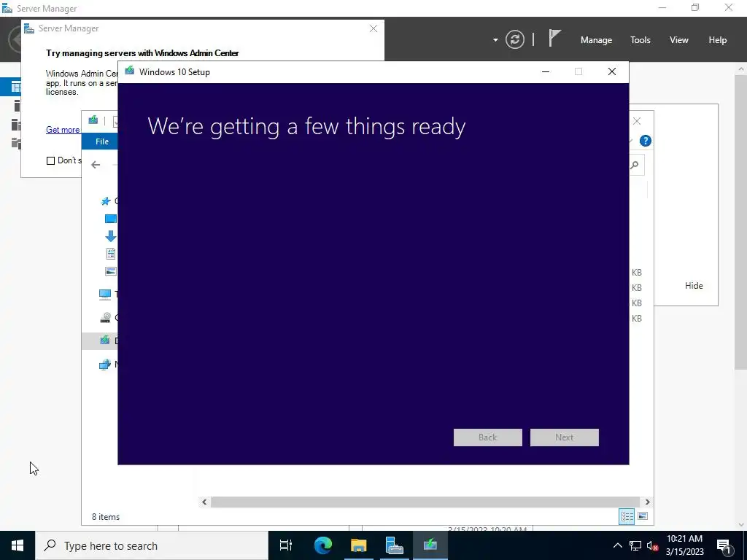
Task: Switch to Windows 10 Setup taskbar icon
Action: tap(430, 545)
